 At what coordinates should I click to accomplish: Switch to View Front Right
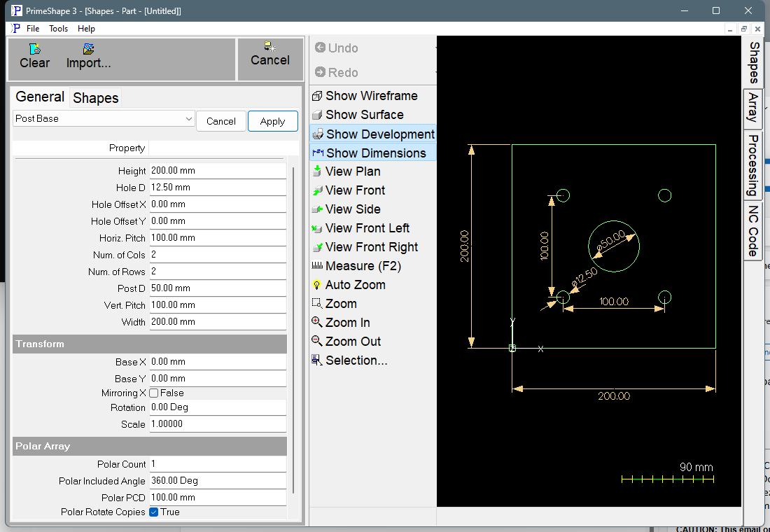click(365, 247)
